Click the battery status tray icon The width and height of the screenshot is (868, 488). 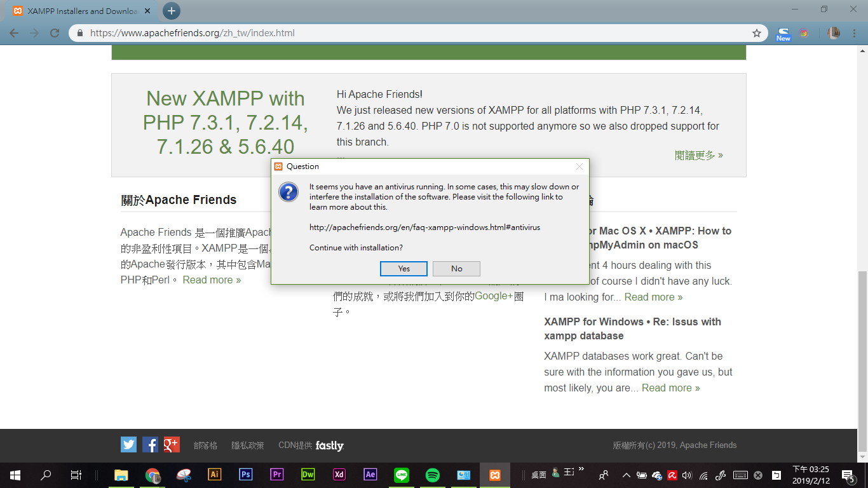[642, 475]
